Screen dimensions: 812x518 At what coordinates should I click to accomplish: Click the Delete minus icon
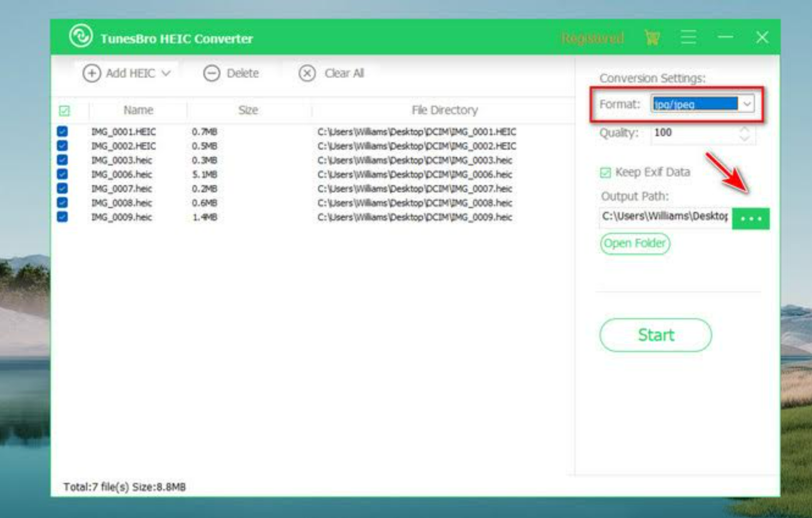211,73
